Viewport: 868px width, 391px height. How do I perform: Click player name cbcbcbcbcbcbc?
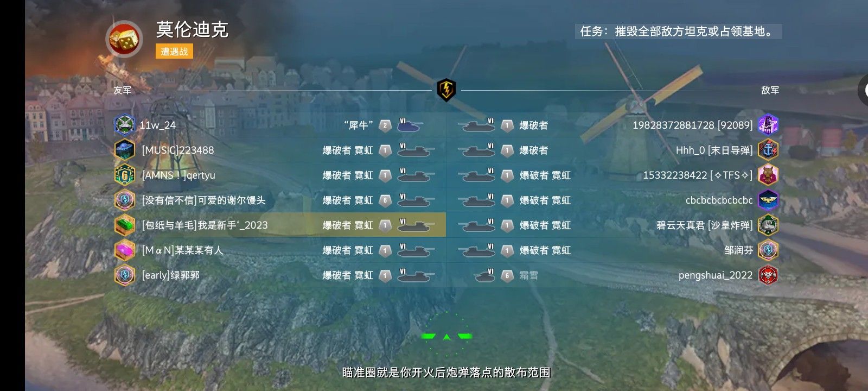tap(719, 200)
